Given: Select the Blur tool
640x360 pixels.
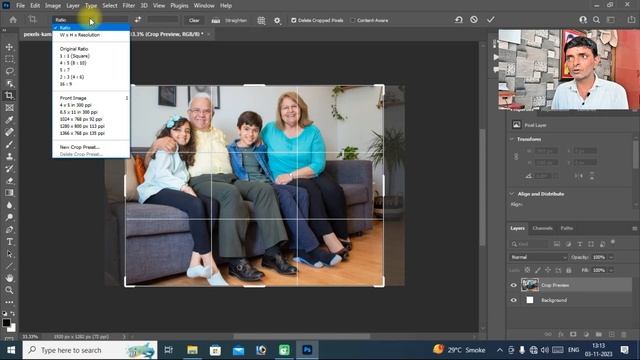Looking at the screenshot, I should pyautogui.click(x=9, y=205).
